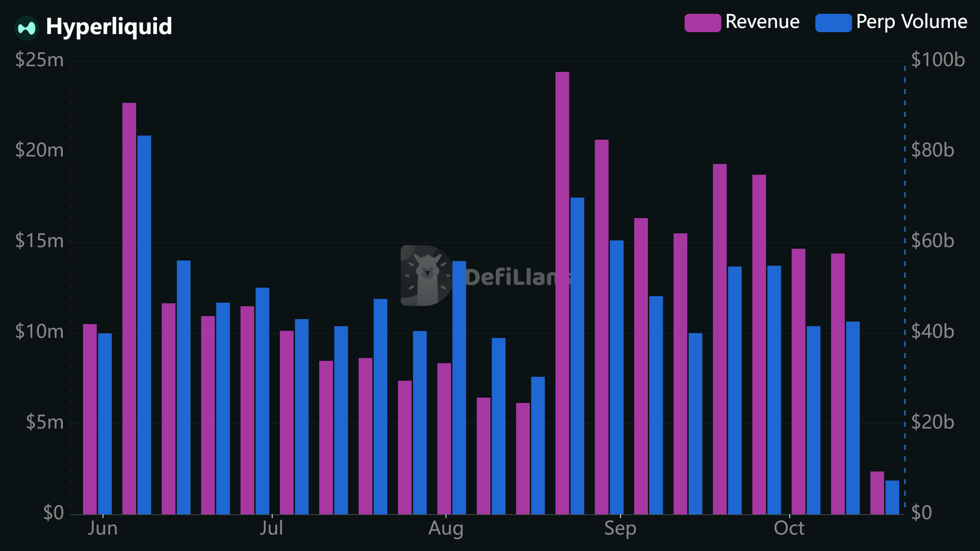
Task: Select the shortest blue Perp Volume bar at far right
Action: [892, 497]
